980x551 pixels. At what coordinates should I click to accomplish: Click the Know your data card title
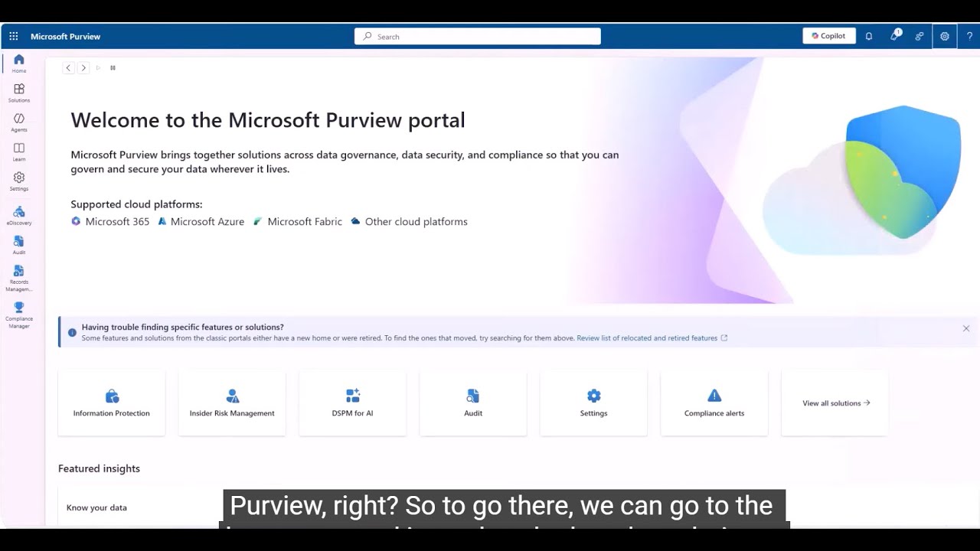[x=96, y=507]
